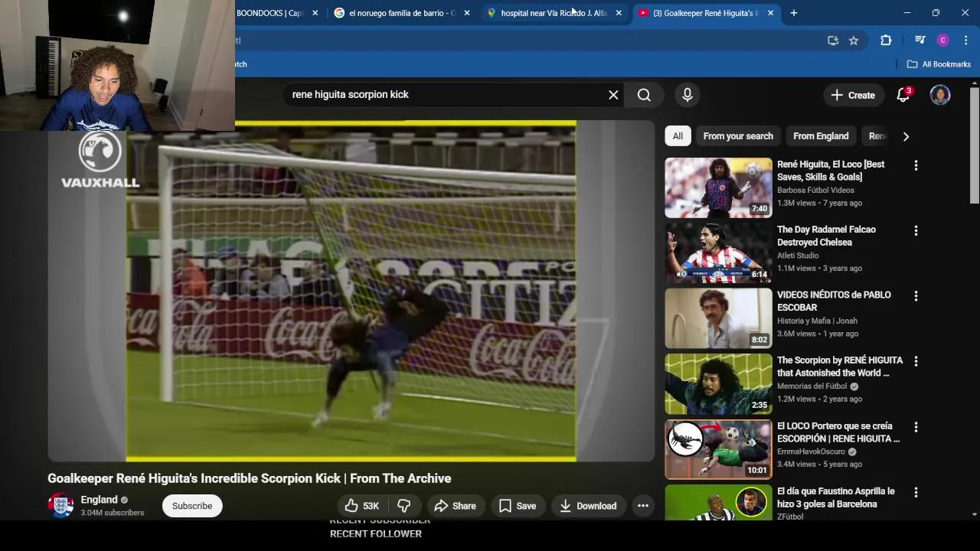Open The Scorpion by René Higuita thumbnail
980x551 pixels.
click(x=718, y=384)
